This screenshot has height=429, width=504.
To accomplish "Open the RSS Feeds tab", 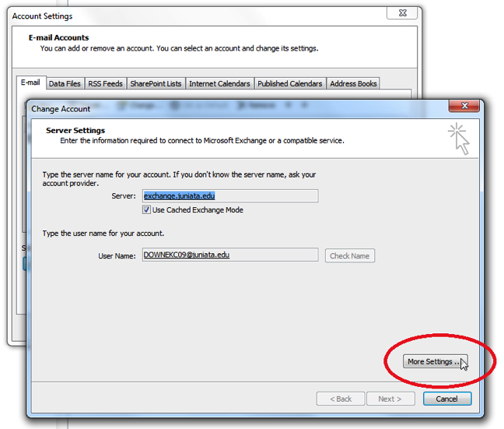I will (106, 83).
